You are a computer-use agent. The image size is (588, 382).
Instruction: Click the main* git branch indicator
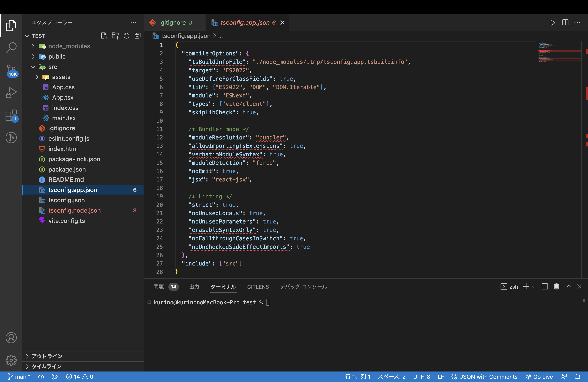click(19, 377)
